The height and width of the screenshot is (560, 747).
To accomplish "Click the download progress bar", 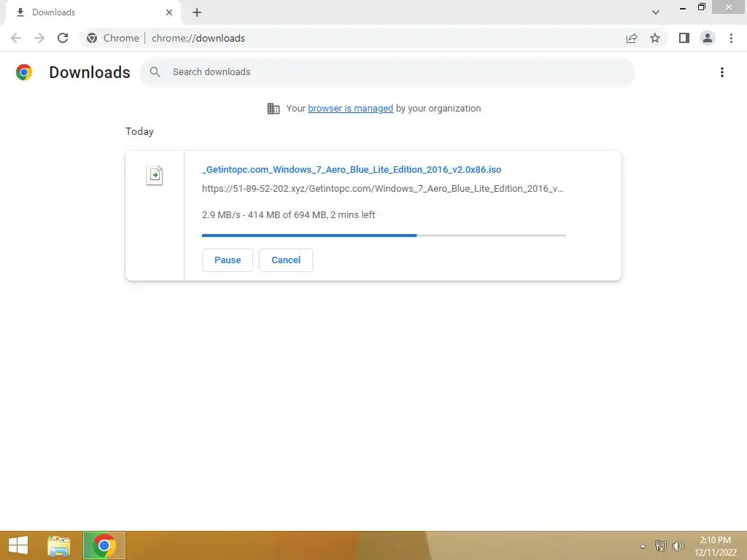I will point(384,236).
